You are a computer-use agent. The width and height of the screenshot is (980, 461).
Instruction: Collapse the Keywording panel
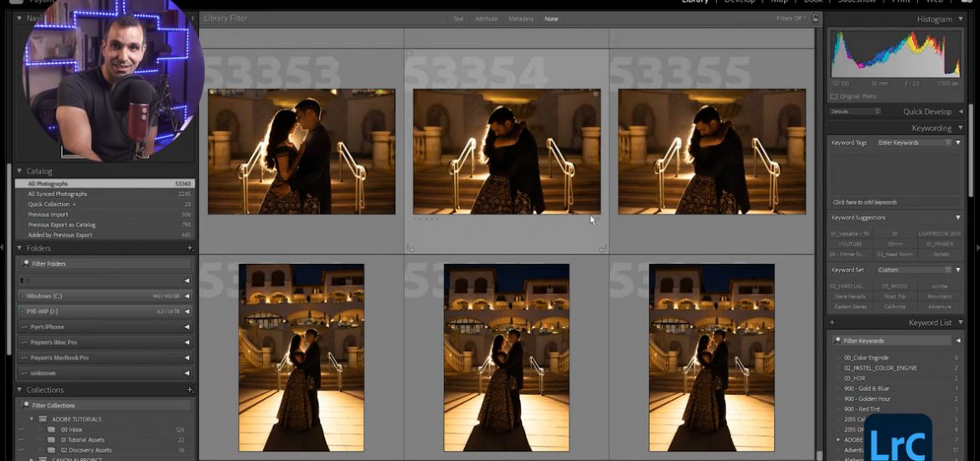(961, 127)
